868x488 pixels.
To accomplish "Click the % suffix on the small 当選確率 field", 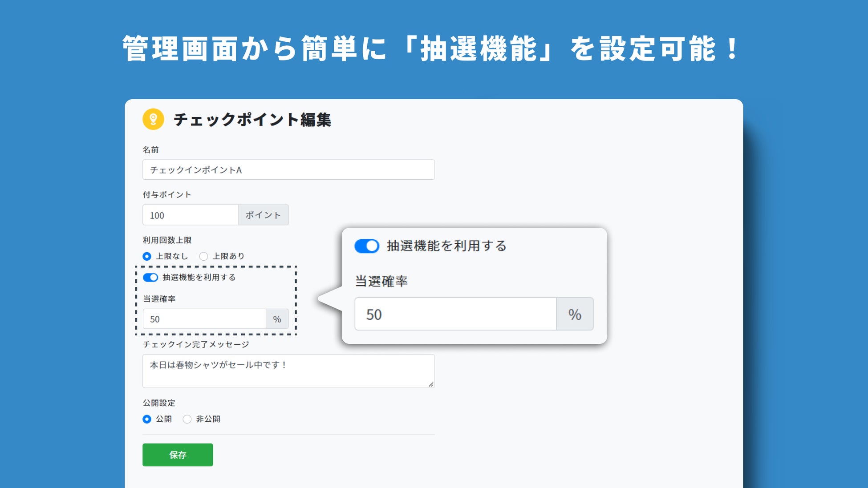I will click(277, 319).
